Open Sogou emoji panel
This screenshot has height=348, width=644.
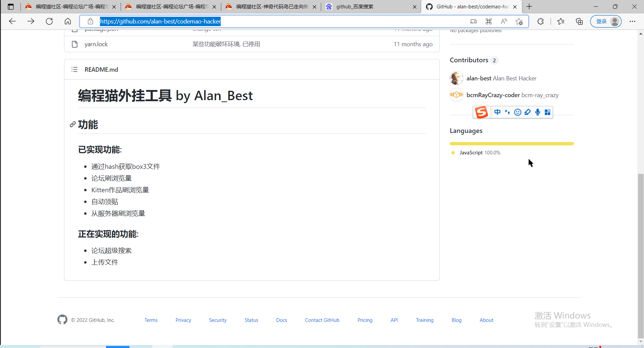click(x=518, y=112)
